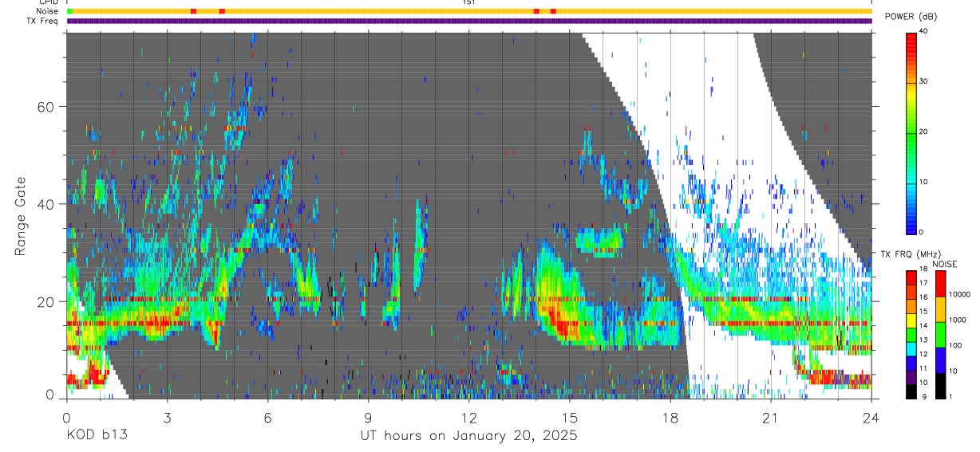Click the '15' tick on UT hours axis
This screenshot has height=452, width=980.
pos(569,417)
